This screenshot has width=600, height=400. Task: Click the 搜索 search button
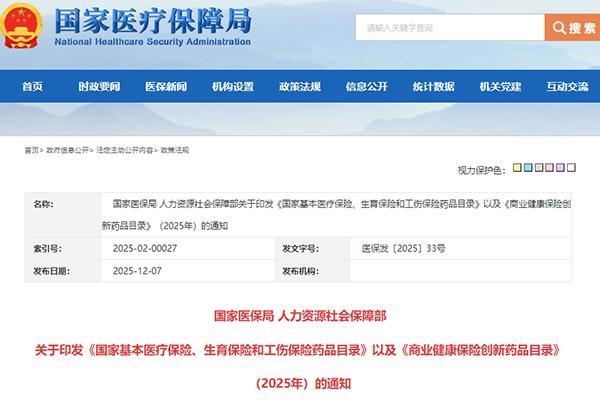click(x=572, y=28)
